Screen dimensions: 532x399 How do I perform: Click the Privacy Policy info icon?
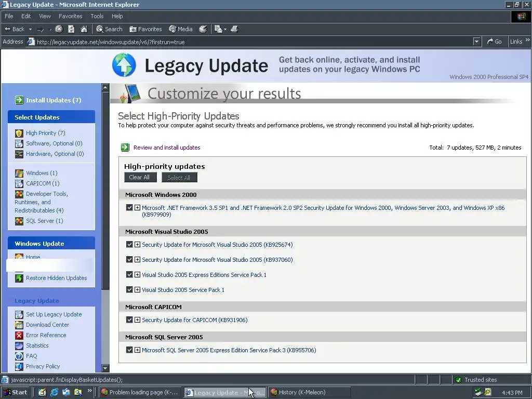tap(19, 366)
